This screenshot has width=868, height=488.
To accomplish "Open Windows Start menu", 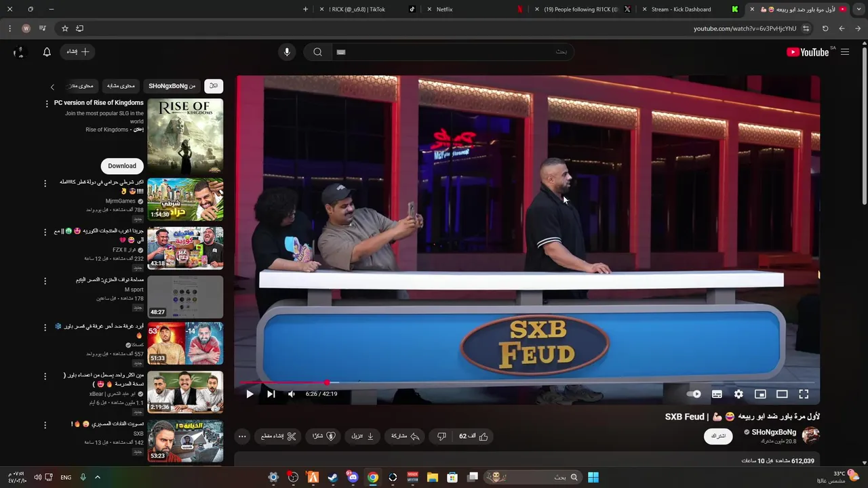I will (x=593, y=477).
